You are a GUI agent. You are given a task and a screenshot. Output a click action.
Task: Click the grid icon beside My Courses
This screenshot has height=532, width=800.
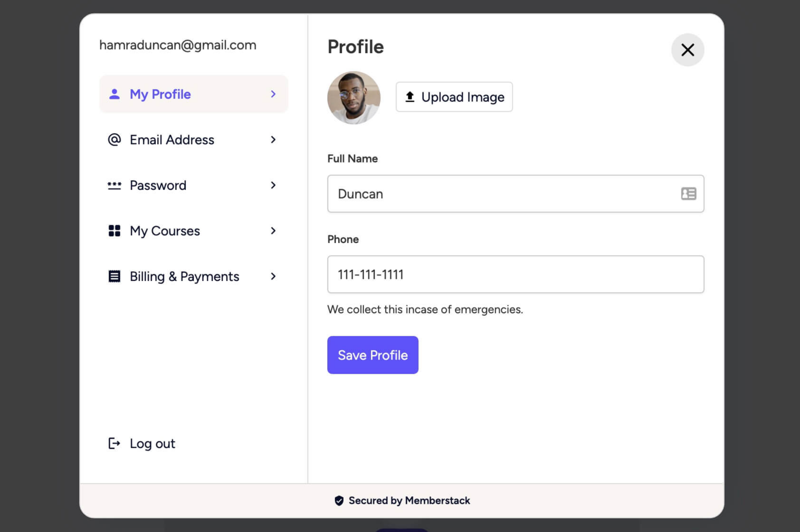[x=114, y=231]
